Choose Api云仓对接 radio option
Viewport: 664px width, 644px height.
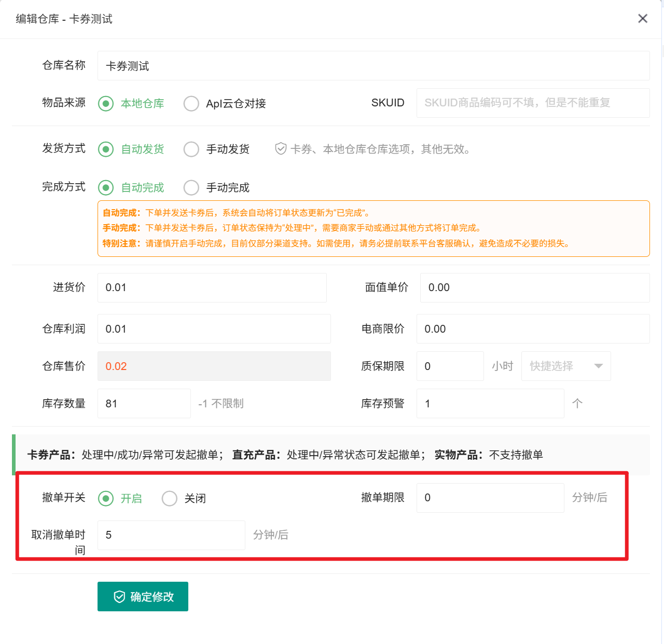tap(191, 104)
